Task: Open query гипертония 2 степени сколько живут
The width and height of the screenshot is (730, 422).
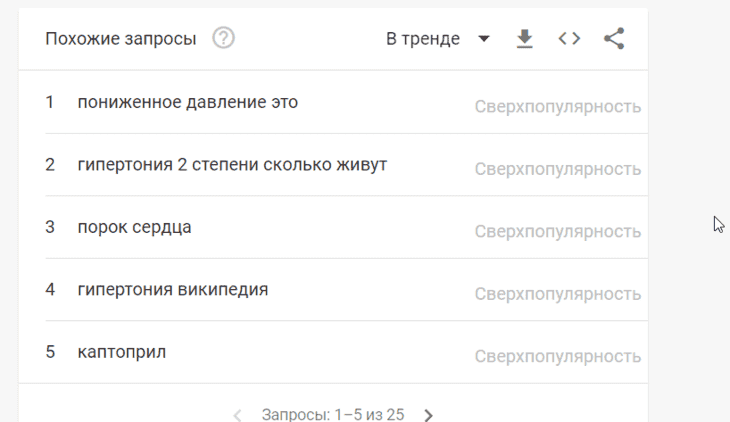Action: 232,164
